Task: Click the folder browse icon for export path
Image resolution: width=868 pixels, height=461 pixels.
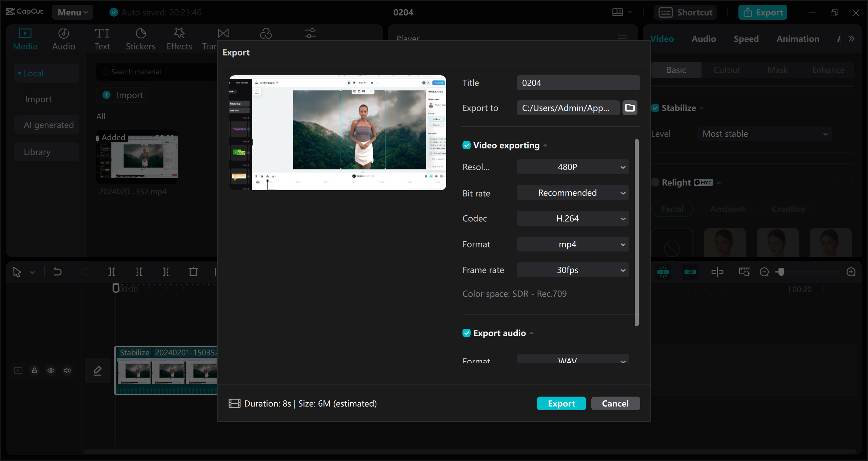Action: (x=630, y=107)
